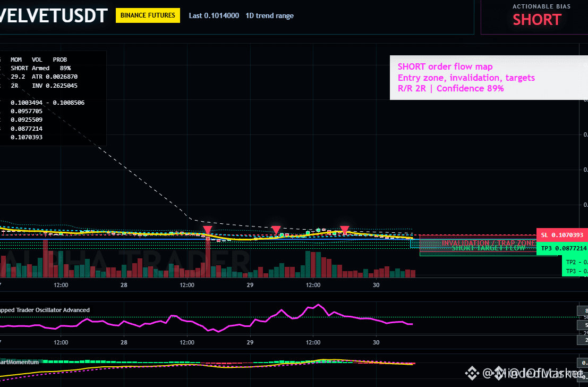The image size is (588, 387).
Task: Click the red SL 0.1070393 price label
Action: coord(562,235)
